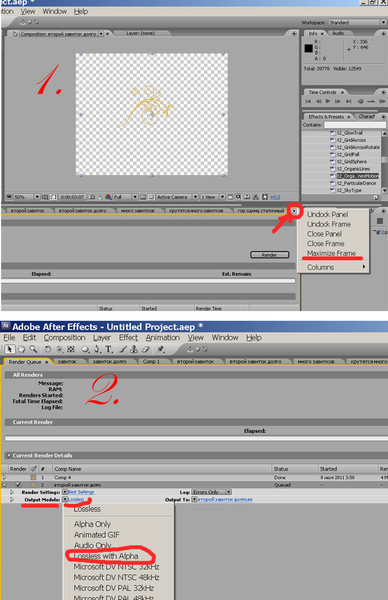Screen dimensions: 388x600
Task: Open the Time Controls panel flyout menu arrow
Action: coord(383,92)
